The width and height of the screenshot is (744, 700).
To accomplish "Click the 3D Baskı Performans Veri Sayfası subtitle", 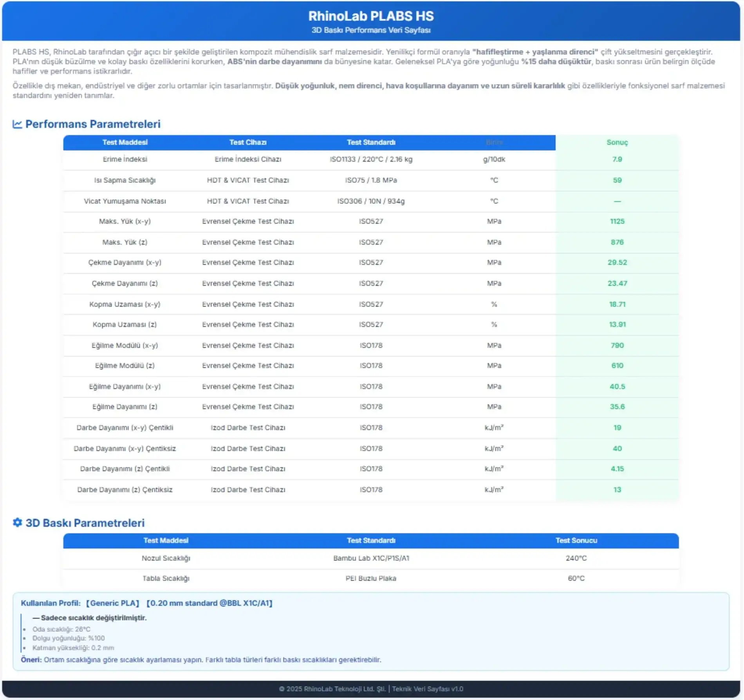I will [x=371, y=30].
